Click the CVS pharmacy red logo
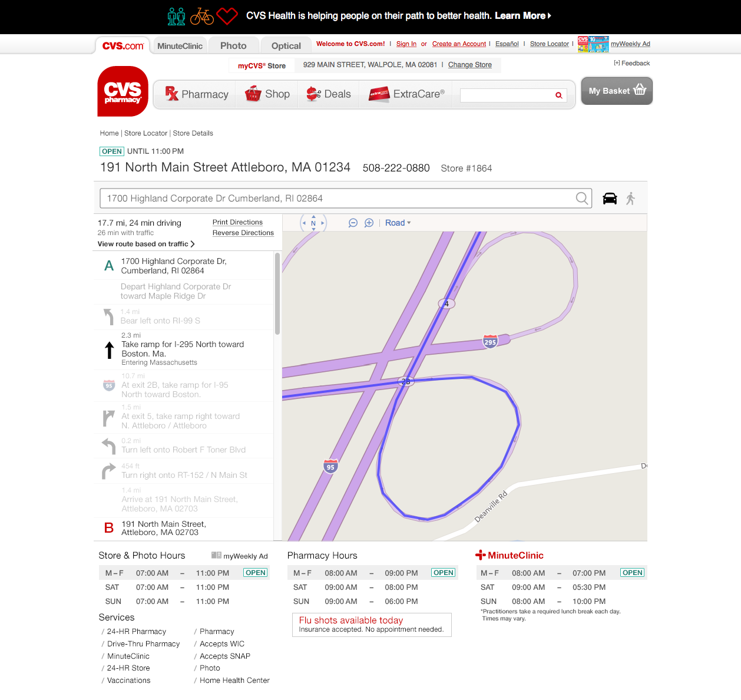 tap(123, 91)
